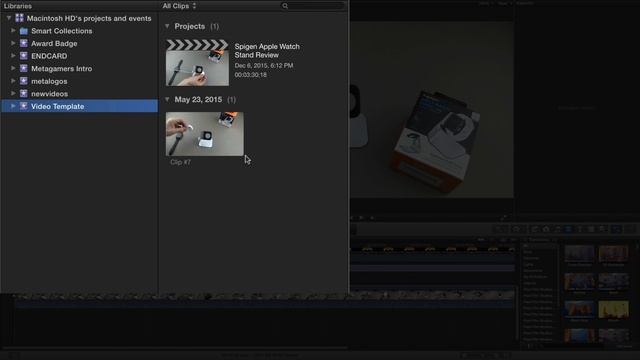The width and height of the screenshot is (640, 360).
Task: Expand the metalogos event triangle
Action: [x=13, y=81]
